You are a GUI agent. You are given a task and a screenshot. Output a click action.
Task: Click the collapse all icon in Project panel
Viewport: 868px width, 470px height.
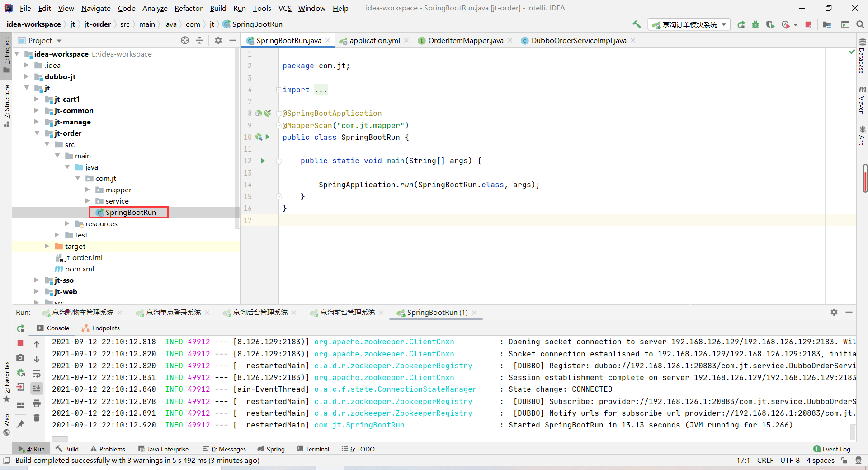pyautogui.click(x=199, y=40)
